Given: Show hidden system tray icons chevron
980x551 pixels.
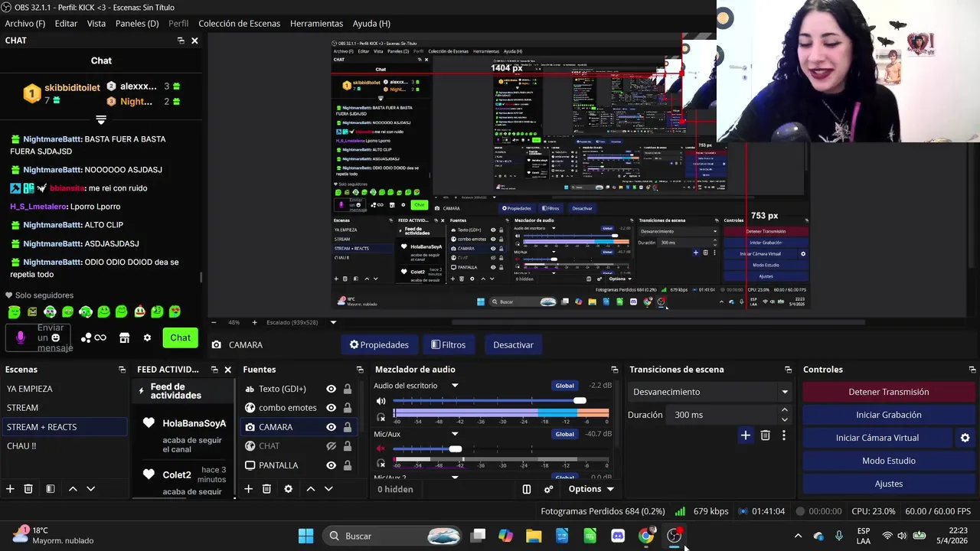Looking at the screenshot, I should pyautogui.click(x=798, y=536).
